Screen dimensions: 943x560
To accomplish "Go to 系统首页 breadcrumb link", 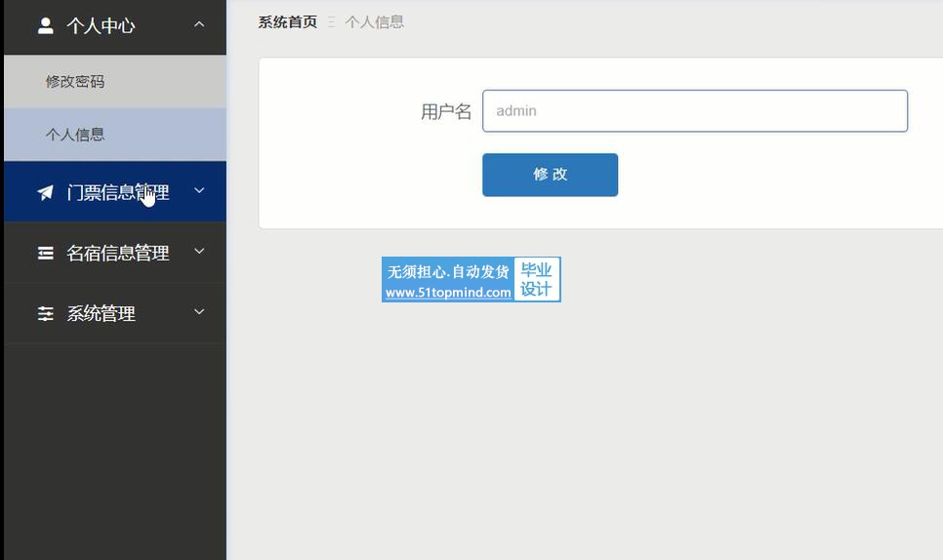I will point(287,22).
